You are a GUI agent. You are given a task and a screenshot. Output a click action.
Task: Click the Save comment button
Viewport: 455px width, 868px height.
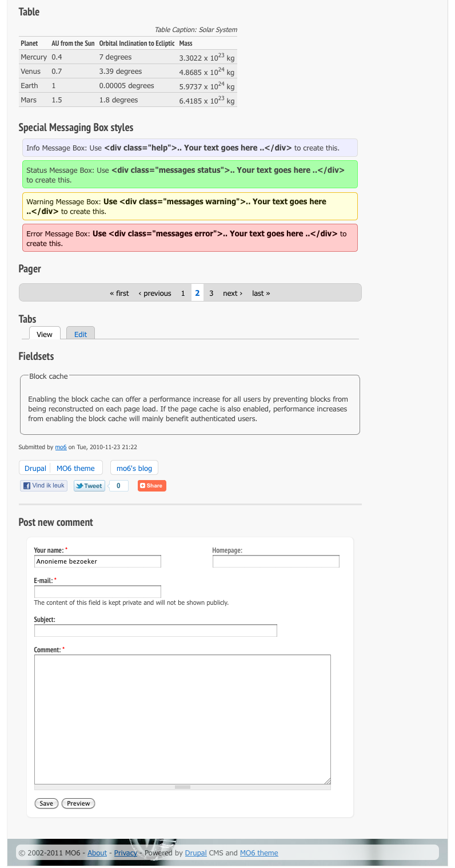click(x=46, y=803)
